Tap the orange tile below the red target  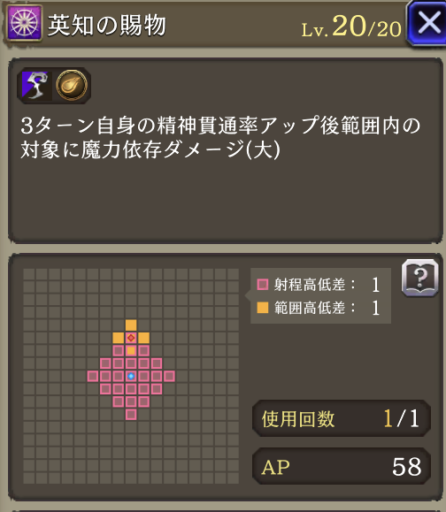(x=131, y=351)
